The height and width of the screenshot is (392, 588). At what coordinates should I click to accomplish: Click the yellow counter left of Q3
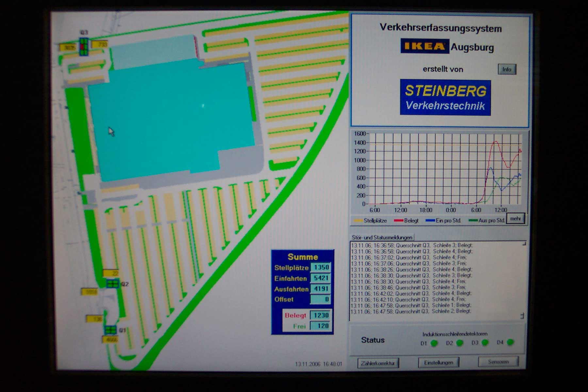pyautogui.click(x=68, y=48)
